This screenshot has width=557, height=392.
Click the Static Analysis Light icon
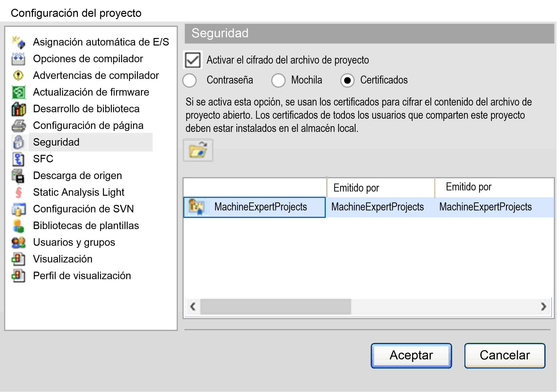(x=18, y=192)
